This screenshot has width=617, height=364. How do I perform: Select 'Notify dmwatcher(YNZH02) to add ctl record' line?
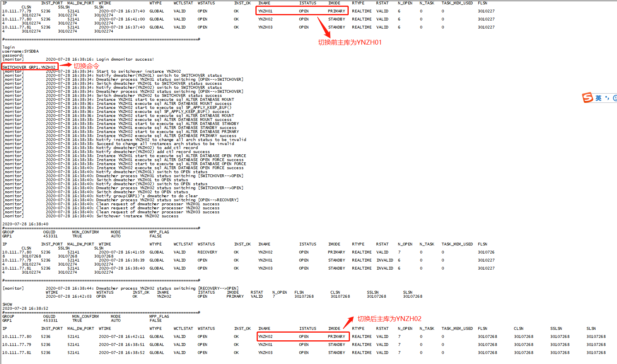click(147, 148)
